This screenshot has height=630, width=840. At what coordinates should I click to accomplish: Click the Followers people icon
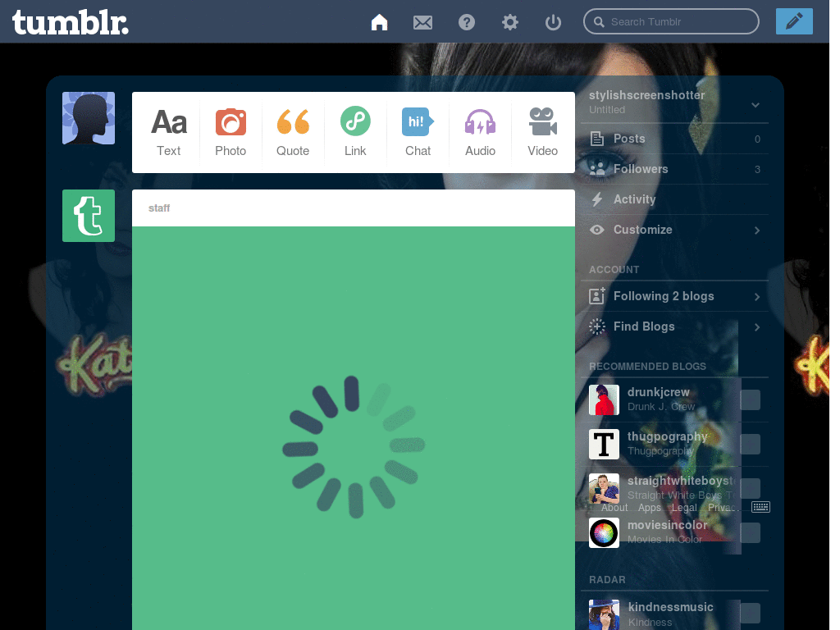[597, 169]
